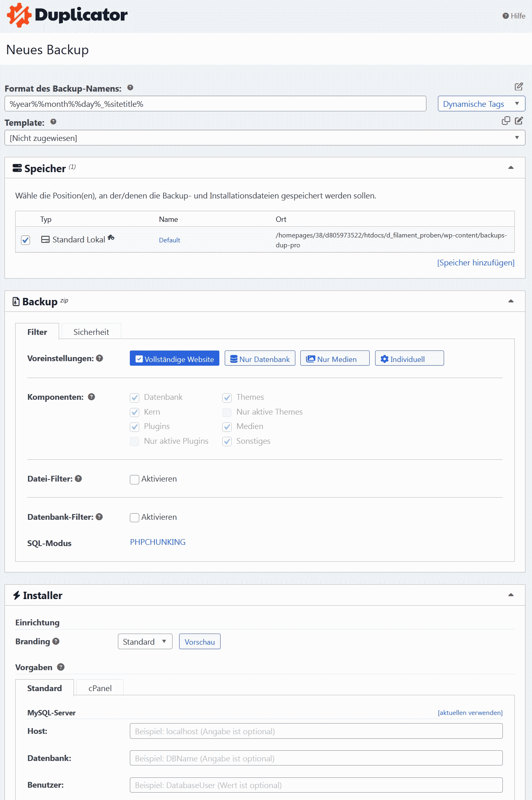
Task: Enable the Datei-Filter Aktivieren checkbox
Action: pyautogui.click(x=134, y=480)
